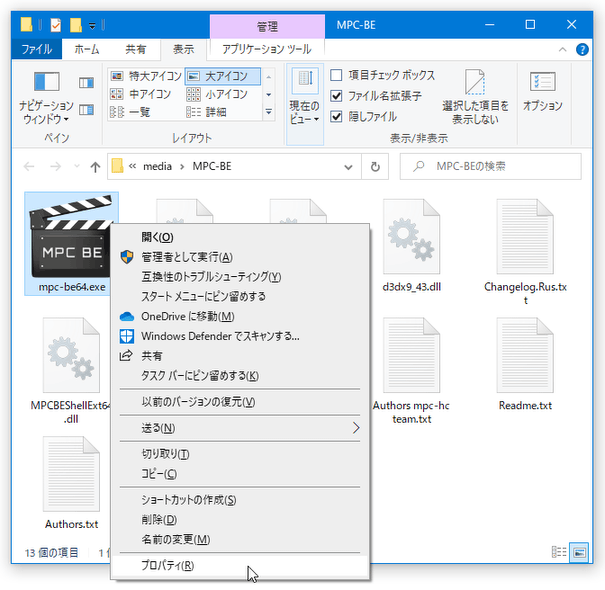This screenshot has height=590, width=605.
Task: Click Properties icon in Quick Access Toolbar
Action: point(56,25)
